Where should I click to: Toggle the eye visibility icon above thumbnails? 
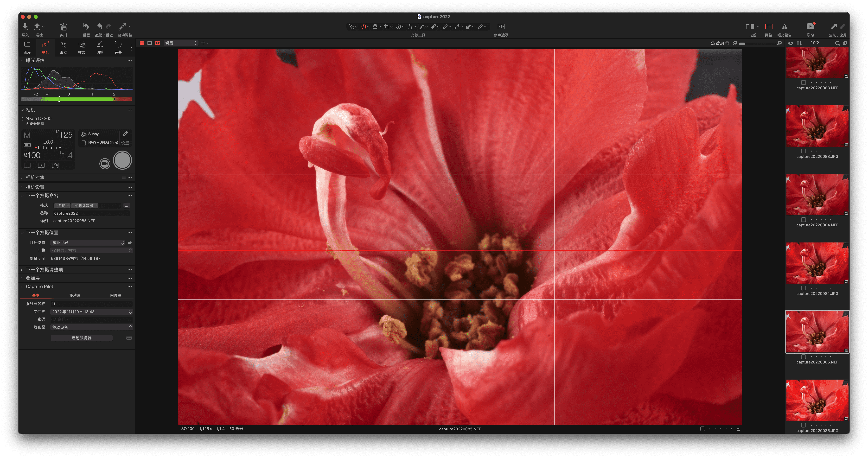click(791, 43)
